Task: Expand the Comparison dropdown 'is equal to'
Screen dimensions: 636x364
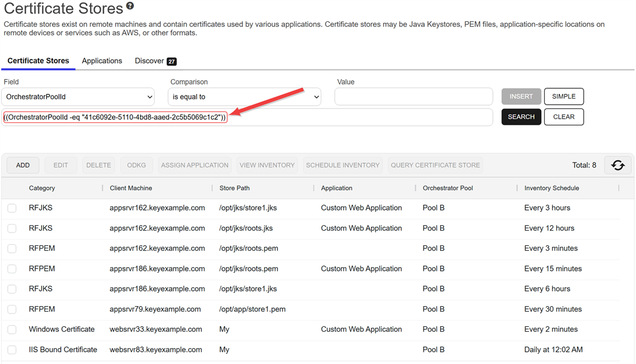Action: [x=245, y=97]
